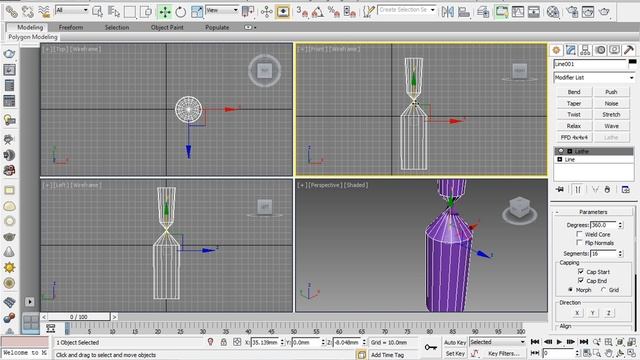Switch to the Object Paint tab

tap(167, 27)
